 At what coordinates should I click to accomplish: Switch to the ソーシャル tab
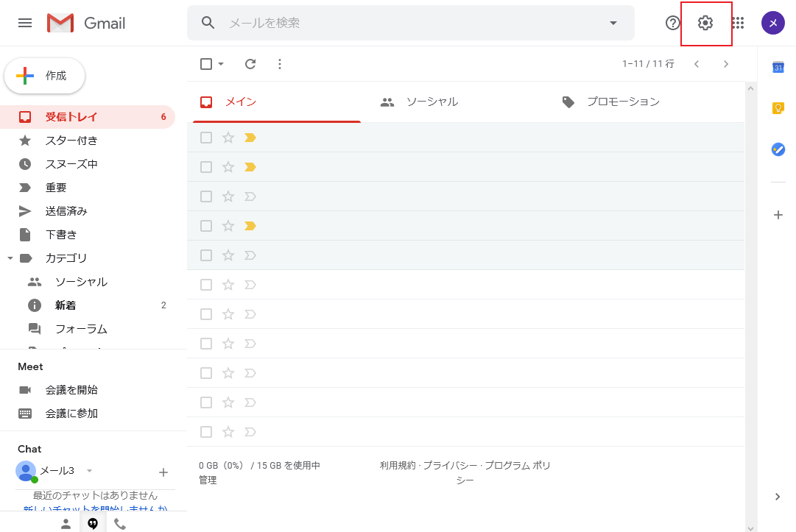432,102
